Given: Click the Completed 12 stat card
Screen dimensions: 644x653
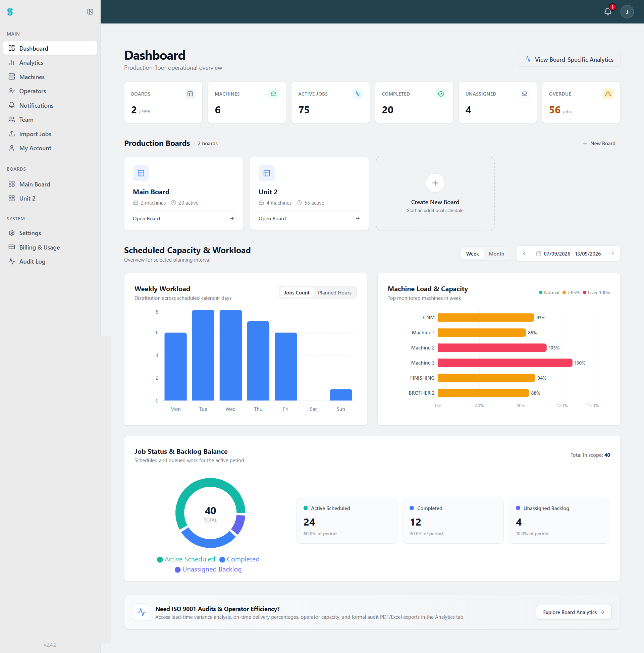Looking at the screenshot, I should [453, 521].
